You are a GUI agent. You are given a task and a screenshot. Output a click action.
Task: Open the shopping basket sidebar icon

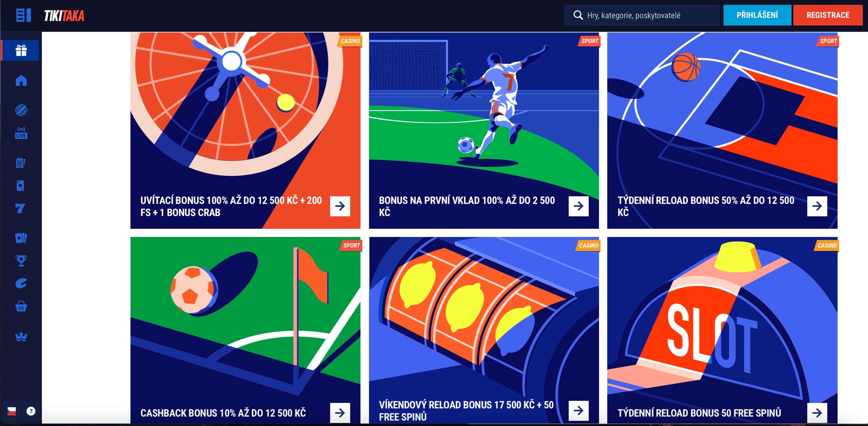pos(21,306)
